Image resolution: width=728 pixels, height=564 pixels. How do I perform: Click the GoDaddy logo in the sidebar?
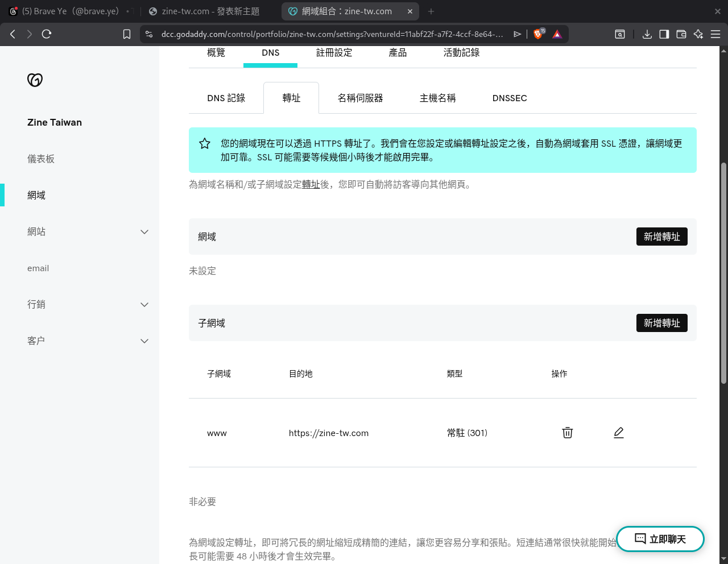[35, 80]
